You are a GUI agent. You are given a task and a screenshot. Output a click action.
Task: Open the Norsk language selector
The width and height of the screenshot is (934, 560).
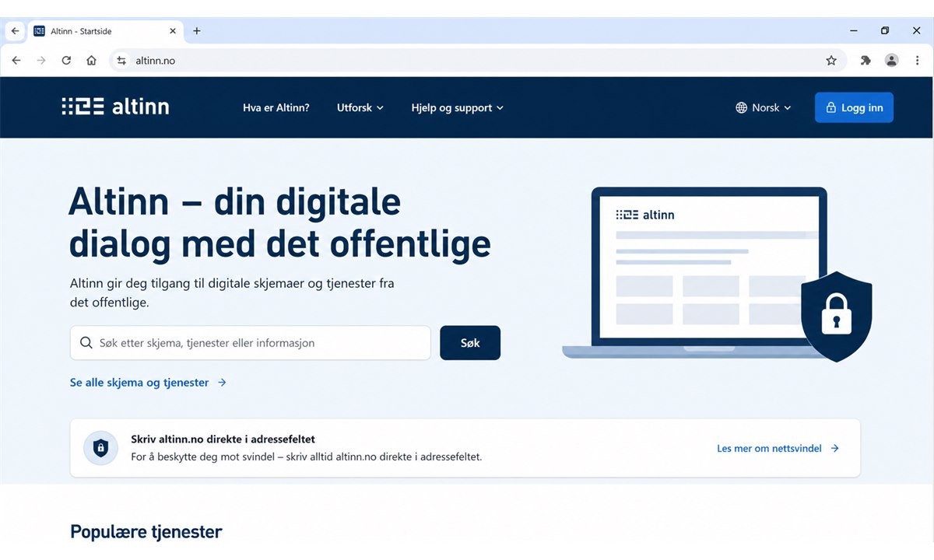(x=764, y=108)
